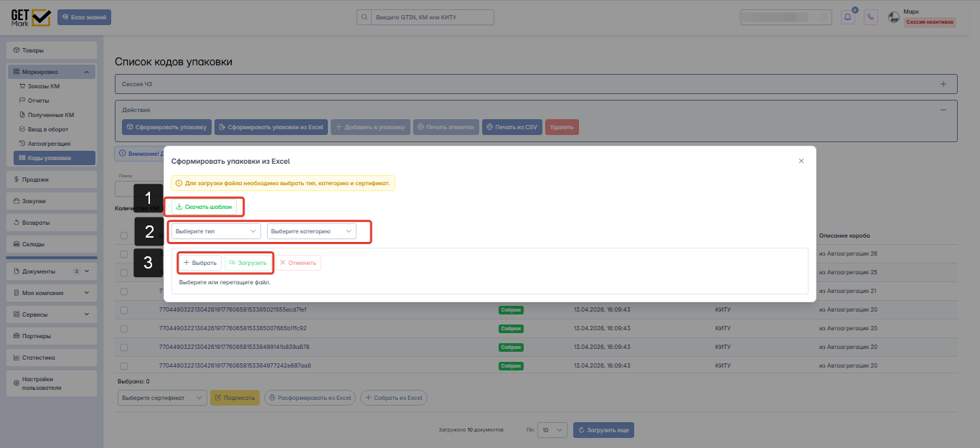
Task: Collapse the Действия panel minus icon
Action: [x=943, y=110]
